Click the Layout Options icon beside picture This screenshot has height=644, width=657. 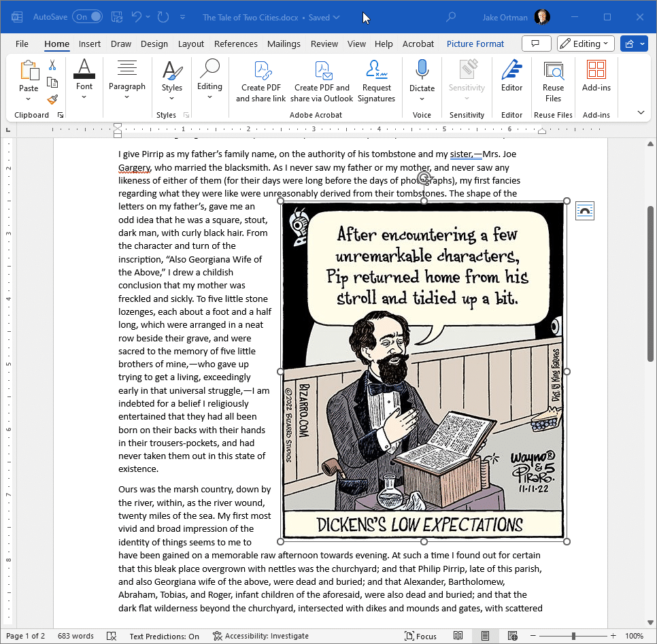click(584, 211)
